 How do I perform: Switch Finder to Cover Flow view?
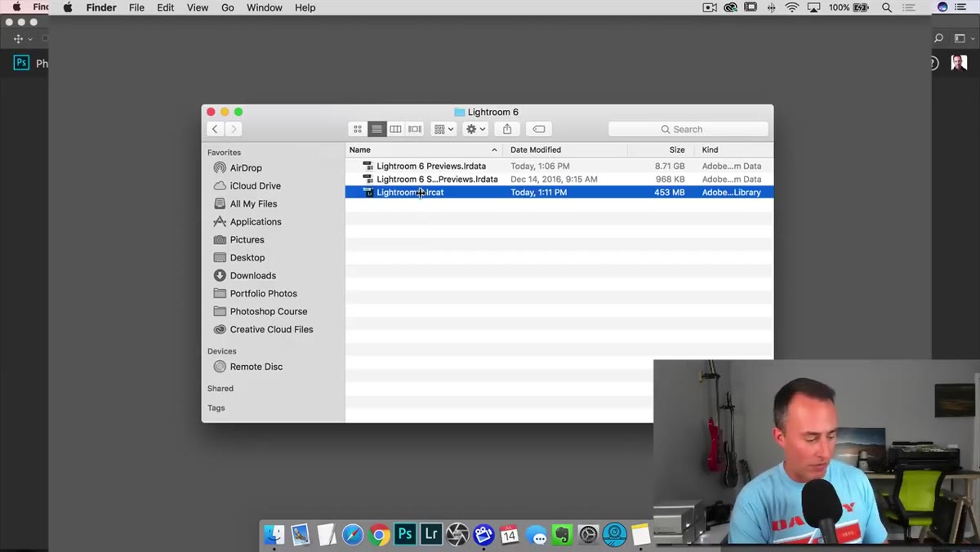415,129
